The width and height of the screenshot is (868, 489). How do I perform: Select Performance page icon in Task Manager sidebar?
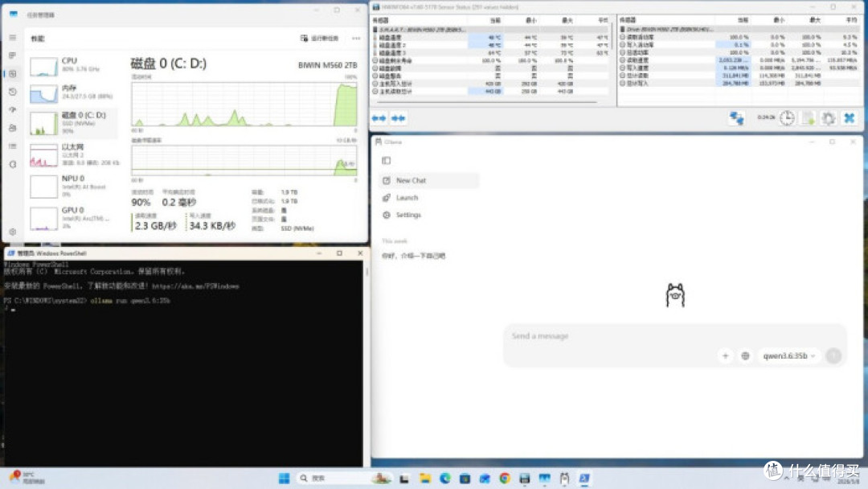(13, 74)
